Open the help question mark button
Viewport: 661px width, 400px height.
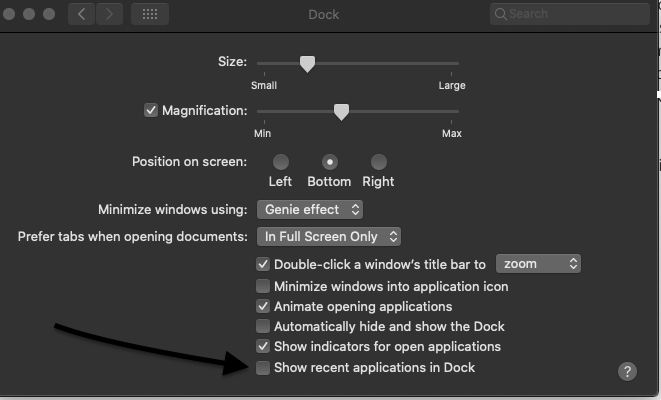tap(627, 371)
